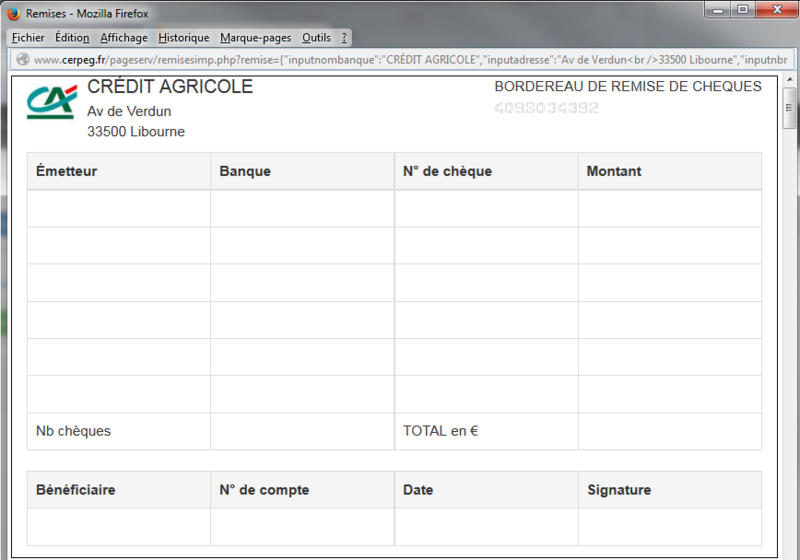Close the Remises Firefox window
Viewport: 800px width, 560px height.
tap(777, 10)
